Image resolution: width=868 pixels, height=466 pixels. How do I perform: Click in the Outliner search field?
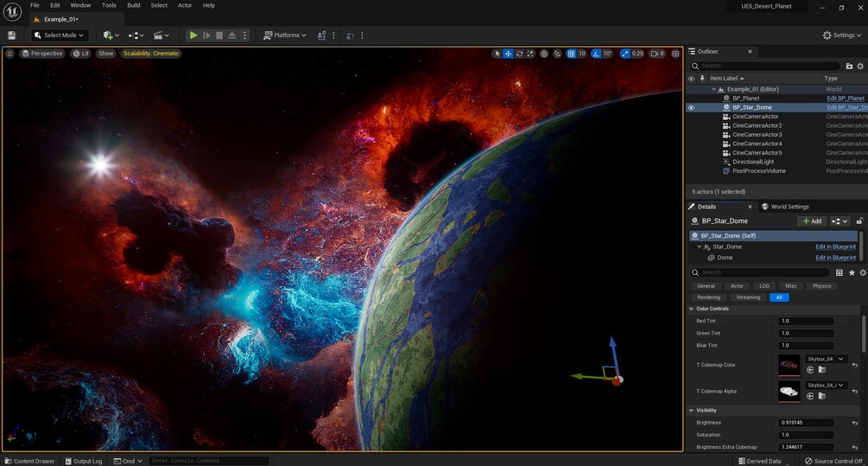(764, 66)
